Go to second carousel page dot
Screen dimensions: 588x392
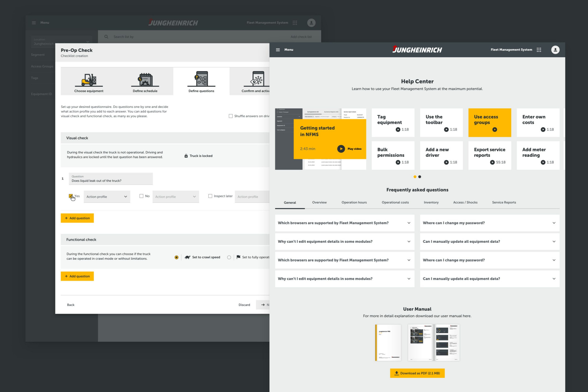tap(420, 177)
